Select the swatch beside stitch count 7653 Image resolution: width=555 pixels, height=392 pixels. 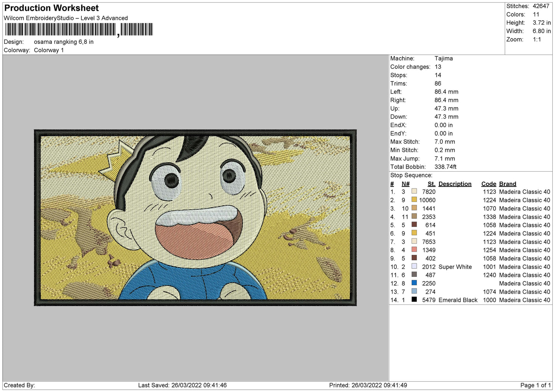point(414,241)
